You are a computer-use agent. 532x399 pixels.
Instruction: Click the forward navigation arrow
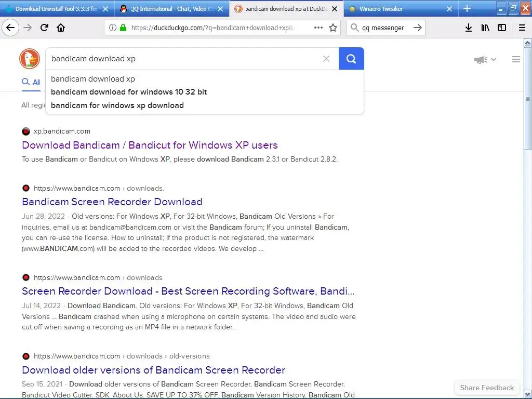pos(28,28)
